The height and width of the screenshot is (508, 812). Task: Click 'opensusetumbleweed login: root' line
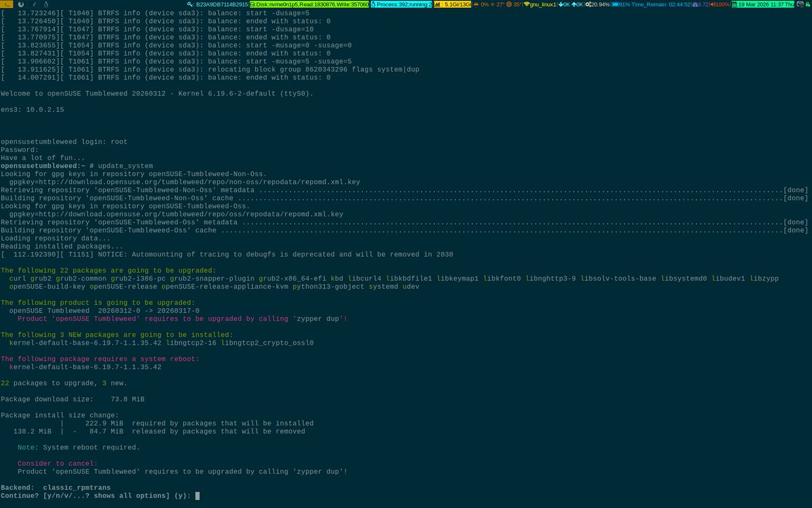click(64, 142)
